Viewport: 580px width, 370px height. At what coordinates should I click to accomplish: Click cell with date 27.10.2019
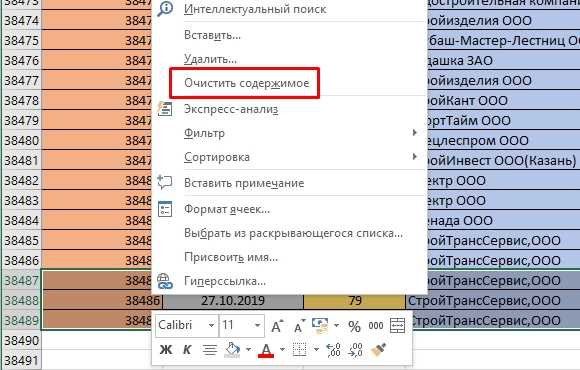coord(233,300)
